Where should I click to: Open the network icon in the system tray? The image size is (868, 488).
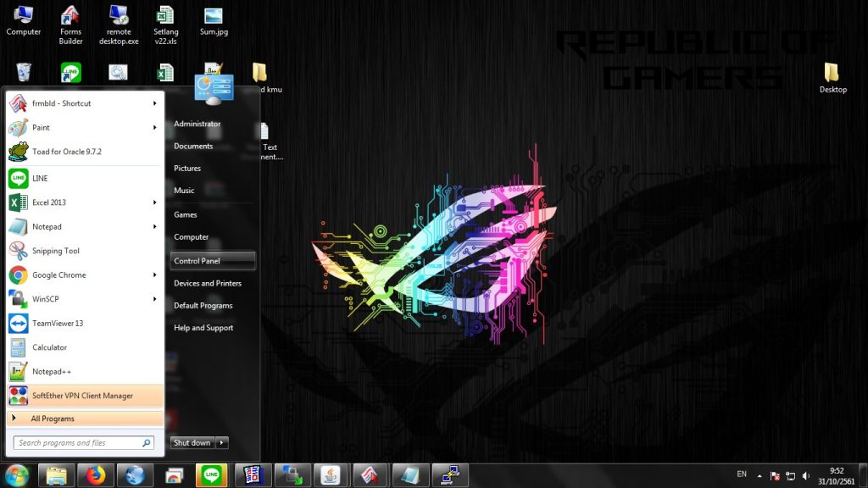(791, 476)
